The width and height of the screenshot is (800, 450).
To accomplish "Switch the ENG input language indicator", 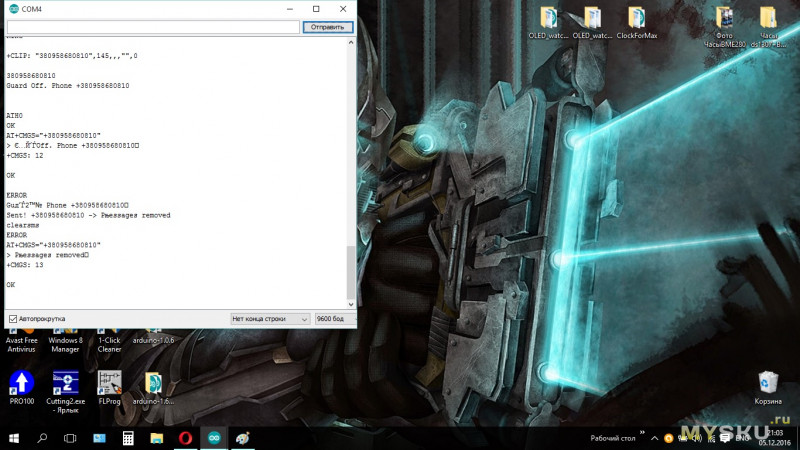I will (x=742, y=438).
